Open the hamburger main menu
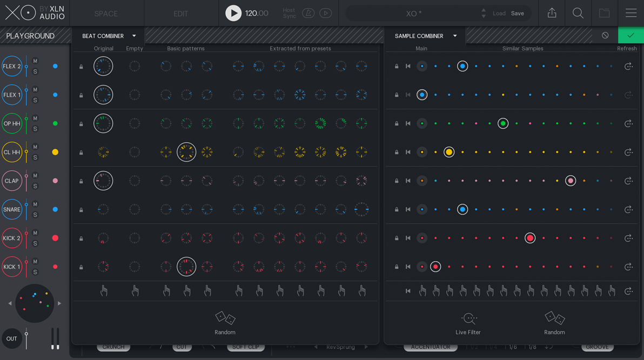 [x=630, y=13]
